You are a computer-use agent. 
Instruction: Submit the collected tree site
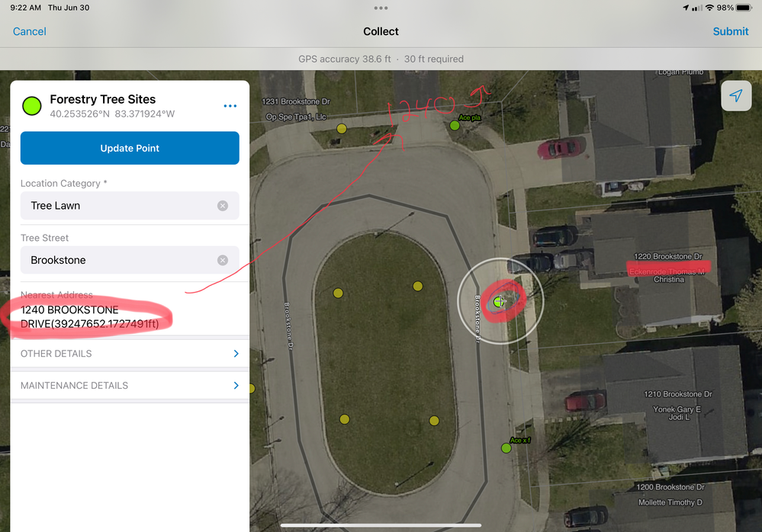coord(731,31)
